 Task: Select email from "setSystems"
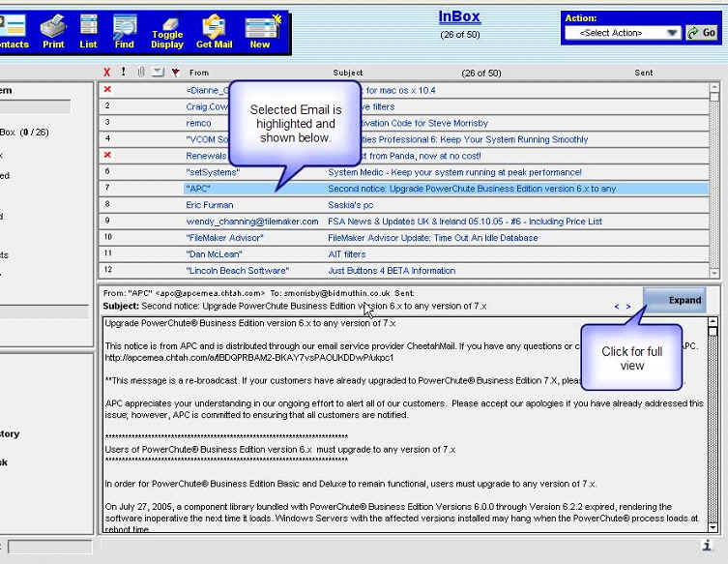[213, 172]
